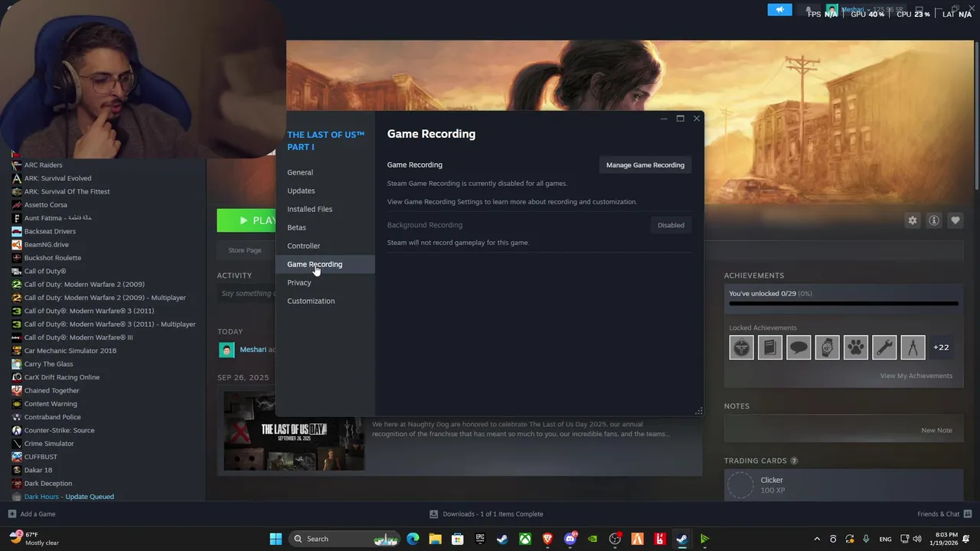Screen dimensions: 980x551
Task: Click the Trading Cards help question mark
Action: 794,461
